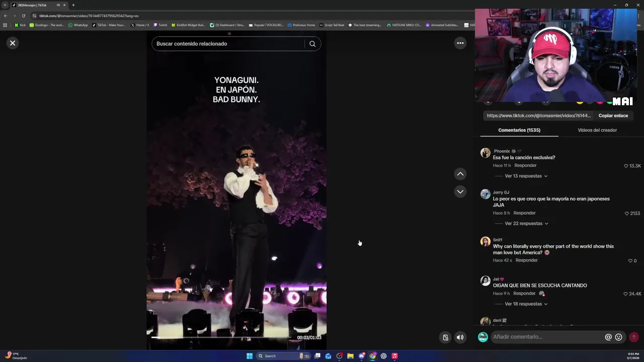
Task: Open File Explorer from the taskbar
Action: coord(350,356)
